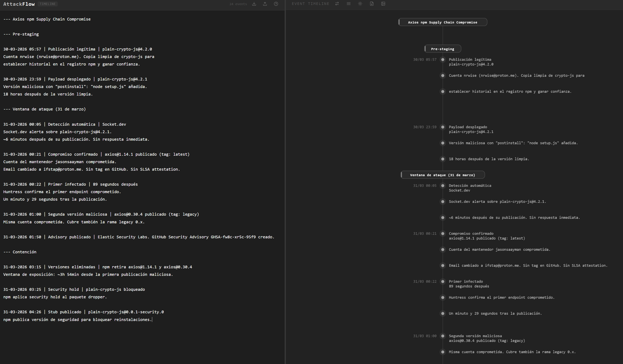This screenshot has width=623, height=364.
Task: Click the Primer infectado event in timeline
Action: [465, 282]
